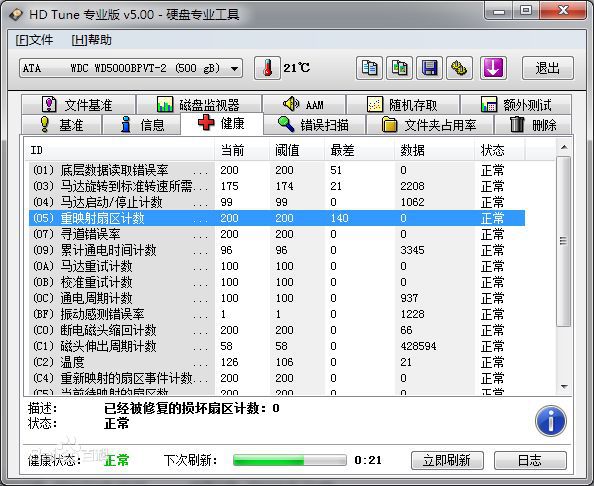Click the floppy disk save icon
This screenshot has height=486, width=594.
(x=429, y=68)
